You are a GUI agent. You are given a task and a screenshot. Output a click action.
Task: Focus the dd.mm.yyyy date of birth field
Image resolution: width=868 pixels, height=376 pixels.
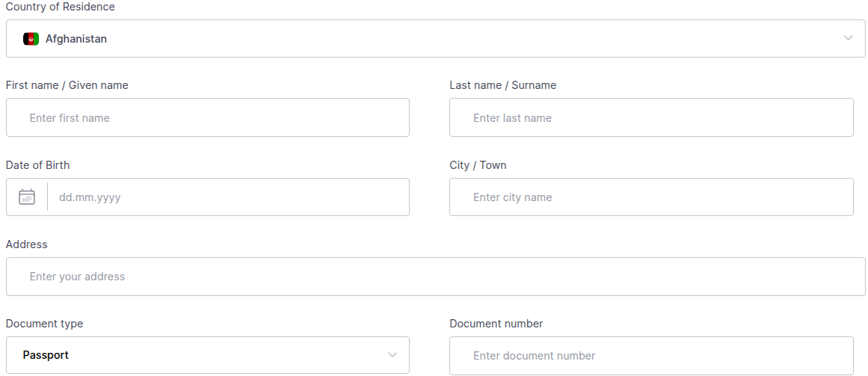pyautogui.click(x=228, y=197)
